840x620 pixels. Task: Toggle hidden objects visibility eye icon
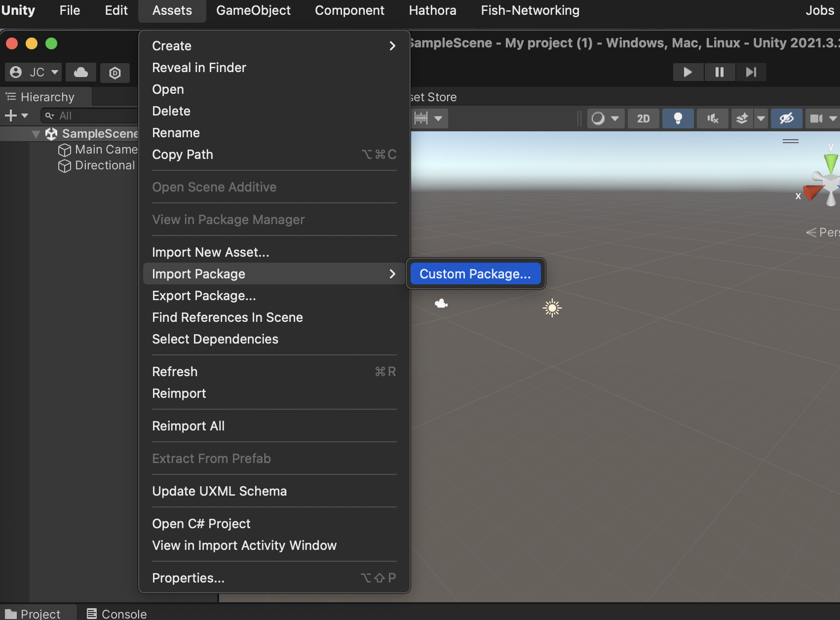point(786,118)
